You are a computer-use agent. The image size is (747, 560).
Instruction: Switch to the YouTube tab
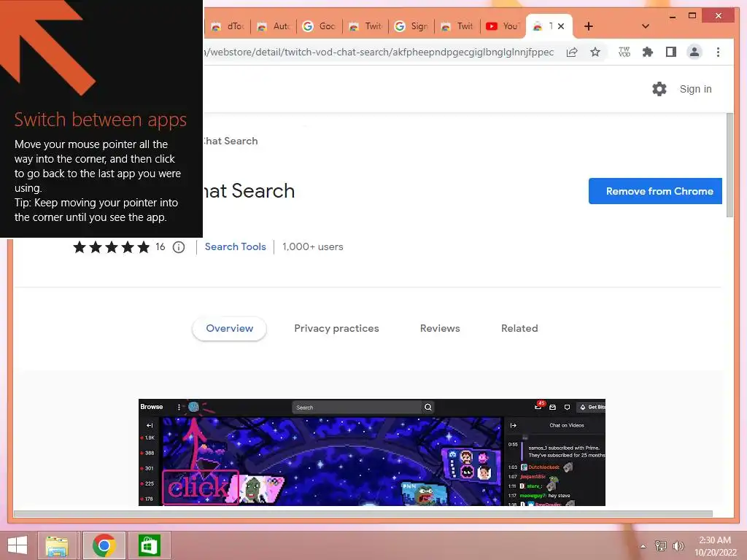[x=503, y=26]
